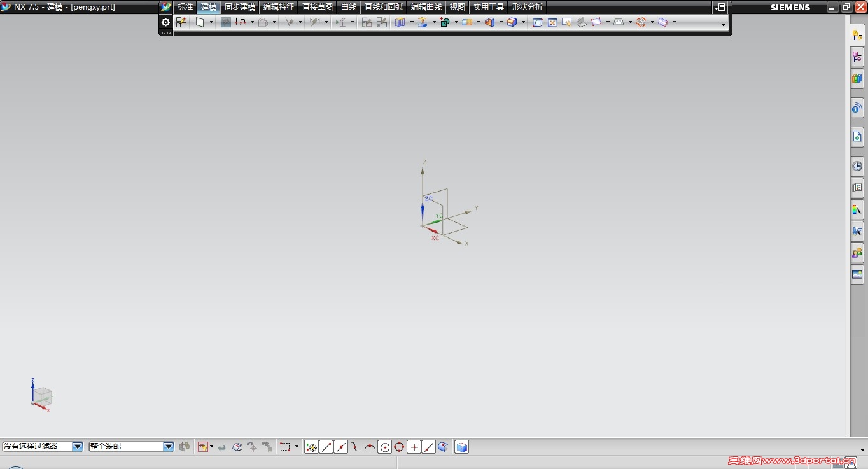Expand dropdown arrow next to white sheet icon
Screen dimensions: 868x469
pyautogui.click(x=211, y=22)
